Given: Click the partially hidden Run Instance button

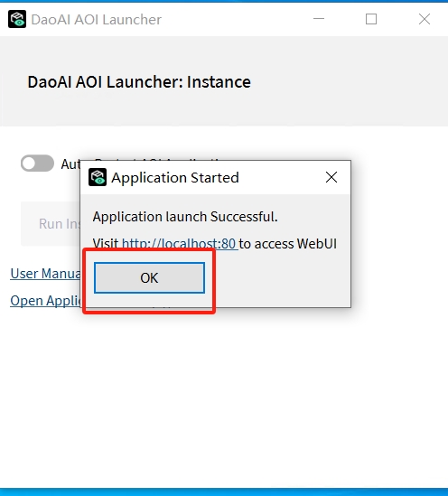Looking at the screenshot, I should coord(51,224).
